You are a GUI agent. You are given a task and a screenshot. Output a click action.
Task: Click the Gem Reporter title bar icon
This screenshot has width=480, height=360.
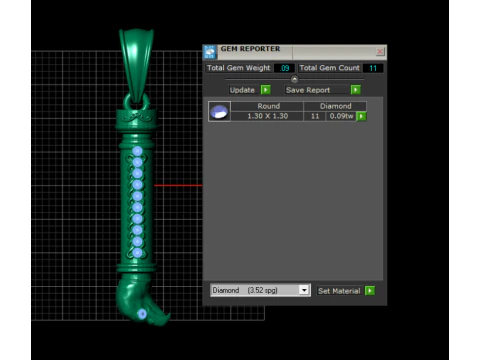(x=210, y=52)
